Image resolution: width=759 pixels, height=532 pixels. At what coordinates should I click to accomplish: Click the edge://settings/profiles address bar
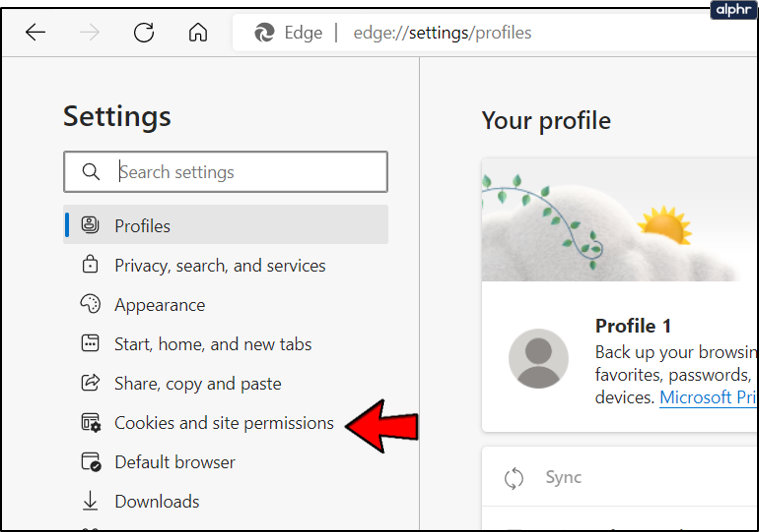click(x=442, y=33)
